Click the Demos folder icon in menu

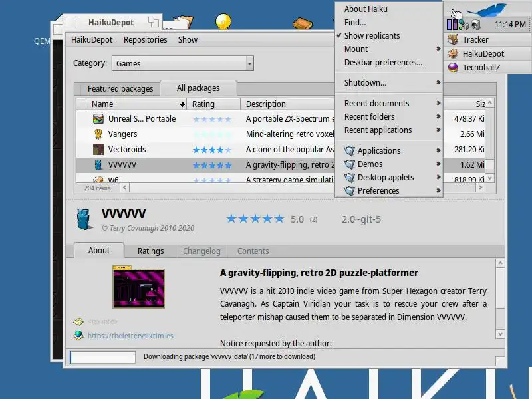pyautogui.click(x=350, y=164)
